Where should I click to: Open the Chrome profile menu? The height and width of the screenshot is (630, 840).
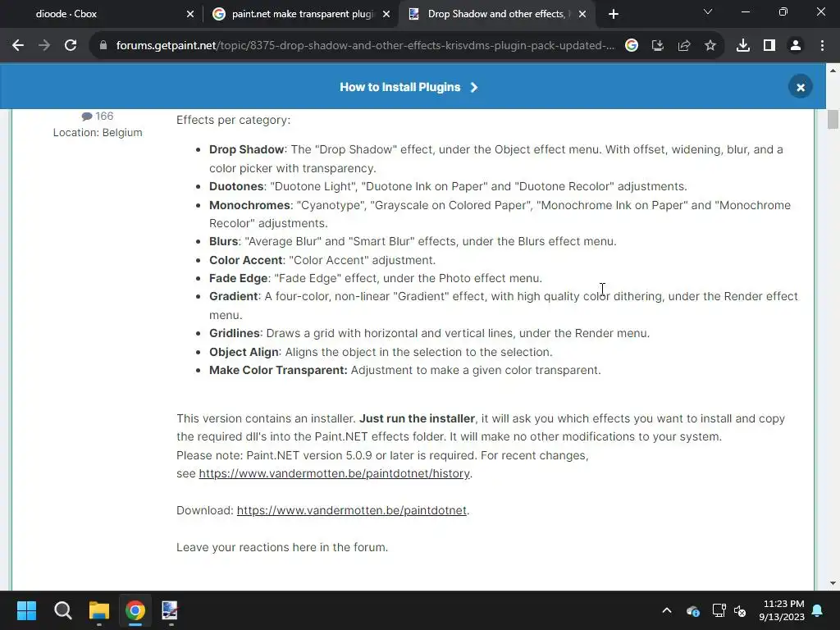coord(796,46)
